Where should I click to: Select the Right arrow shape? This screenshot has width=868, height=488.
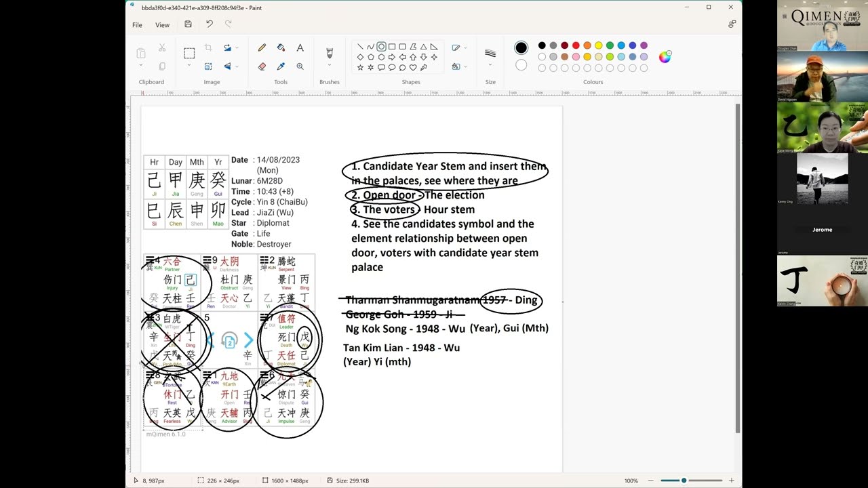coord(392,57)
